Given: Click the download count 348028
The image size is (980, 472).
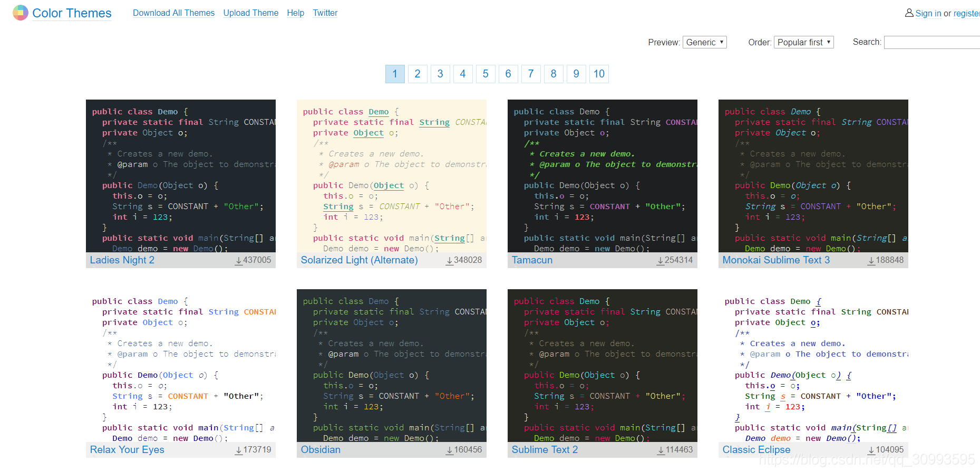Looking at the screenshot, I should [x=468, y=260].
